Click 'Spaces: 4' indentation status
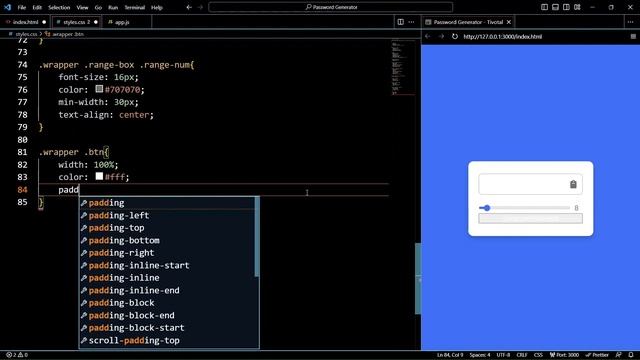This screenshot has width=640, height=360. pos(480,355)
